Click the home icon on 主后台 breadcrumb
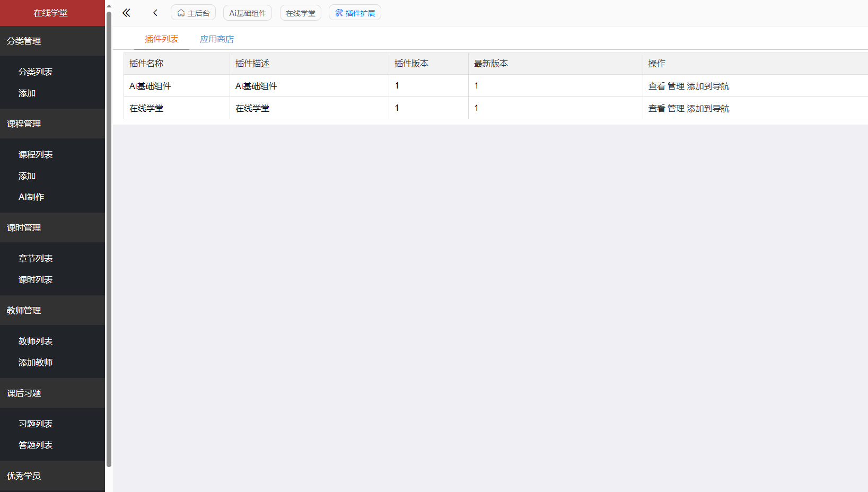This screenshot has width=868, height=492. click(x=181, y=12)
